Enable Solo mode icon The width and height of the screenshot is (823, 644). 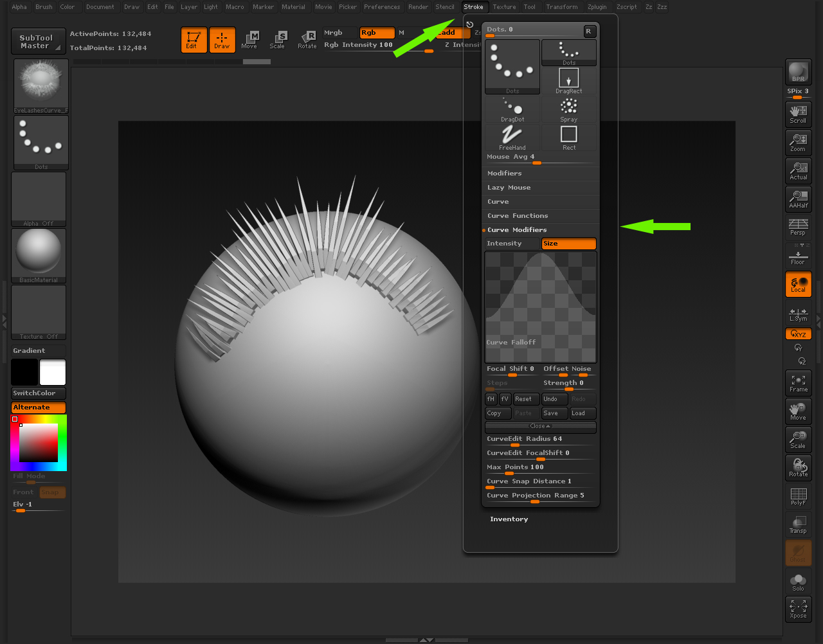[798, 582]
